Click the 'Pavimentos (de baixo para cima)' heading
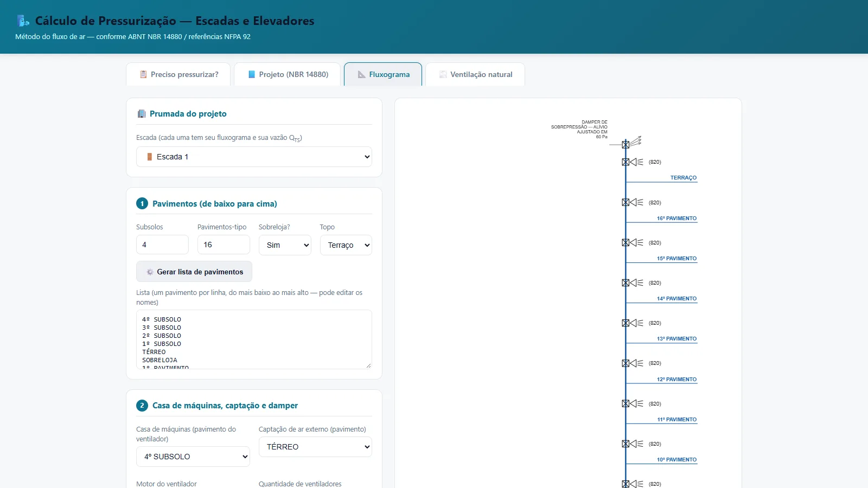Image resolution: width=868 pixels, height=488 pixels. click(215, 204)
